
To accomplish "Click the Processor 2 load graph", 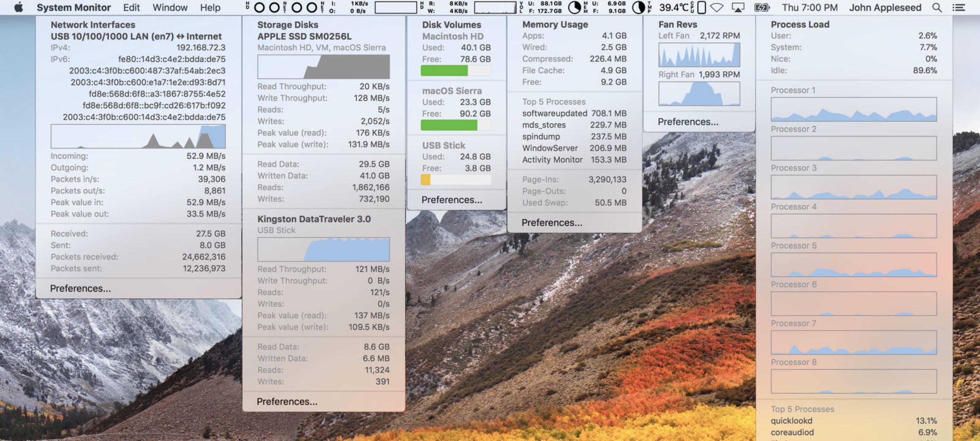I will point(854,148).
